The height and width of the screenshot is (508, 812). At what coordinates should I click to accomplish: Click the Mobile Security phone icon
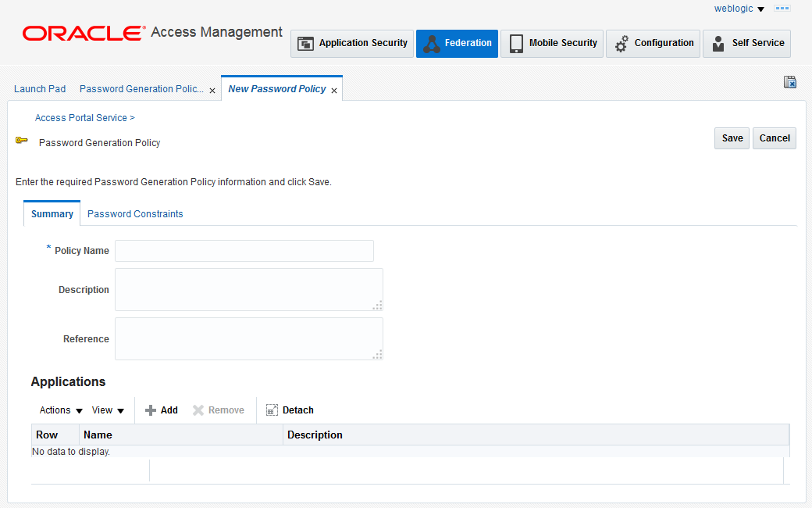point(516,44)
